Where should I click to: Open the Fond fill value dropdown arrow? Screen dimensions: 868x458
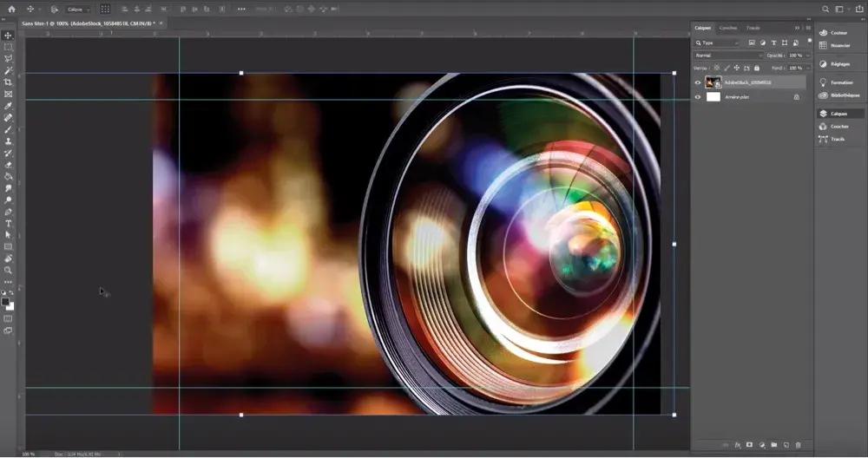pos(807,68)
